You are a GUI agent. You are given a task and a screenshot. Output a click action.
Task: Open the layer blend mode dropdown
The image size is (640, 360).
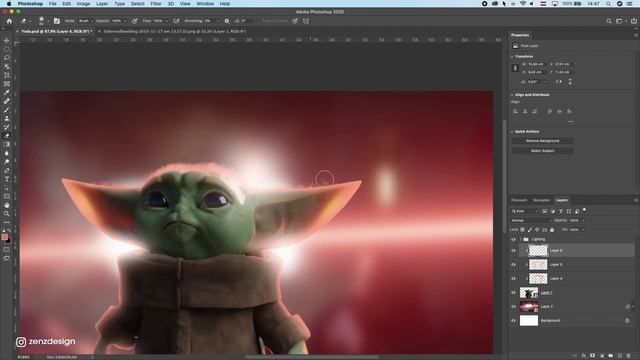[531, 220]
